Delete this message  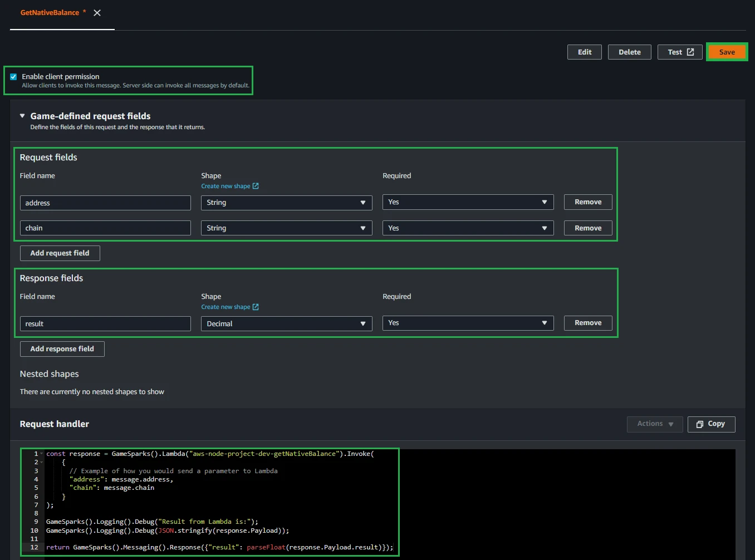629,52
